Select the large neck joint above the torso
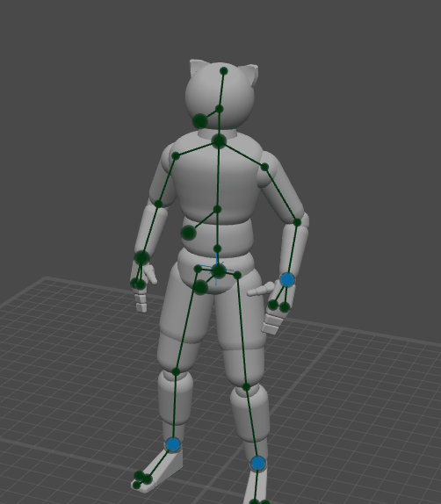 click(x=219, y=141)
